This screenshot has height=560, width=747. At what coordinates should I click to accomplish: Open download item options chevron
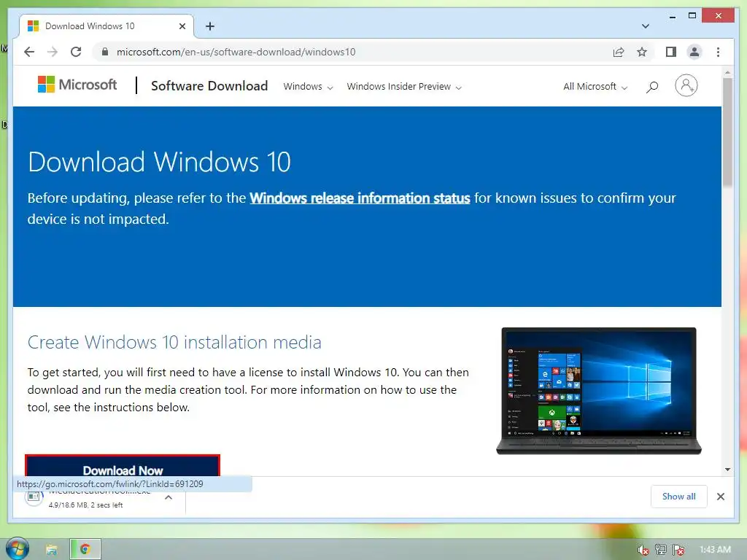point(169,497)
